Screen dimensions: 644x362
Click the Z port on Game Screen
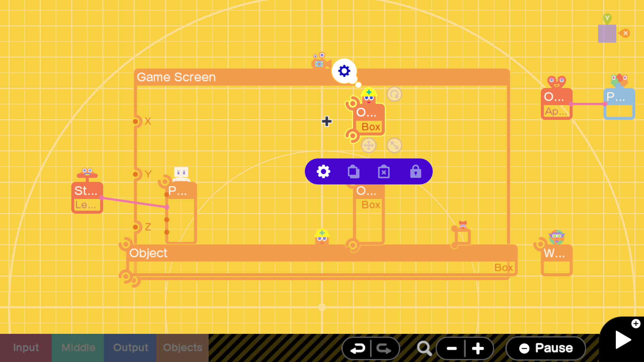[x=136, y=227]
